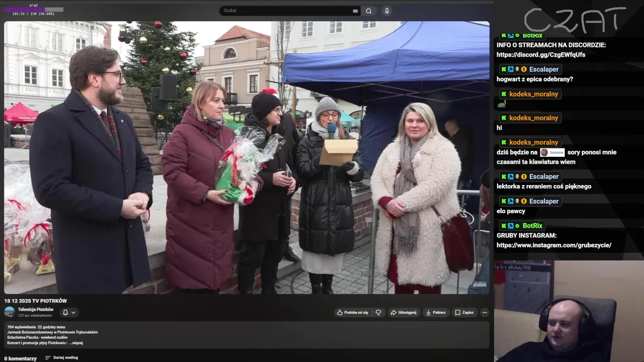Click Escalaper's name above 'lektorka z reraniem'
Screen dimensions: 644x362
[544, 176]
